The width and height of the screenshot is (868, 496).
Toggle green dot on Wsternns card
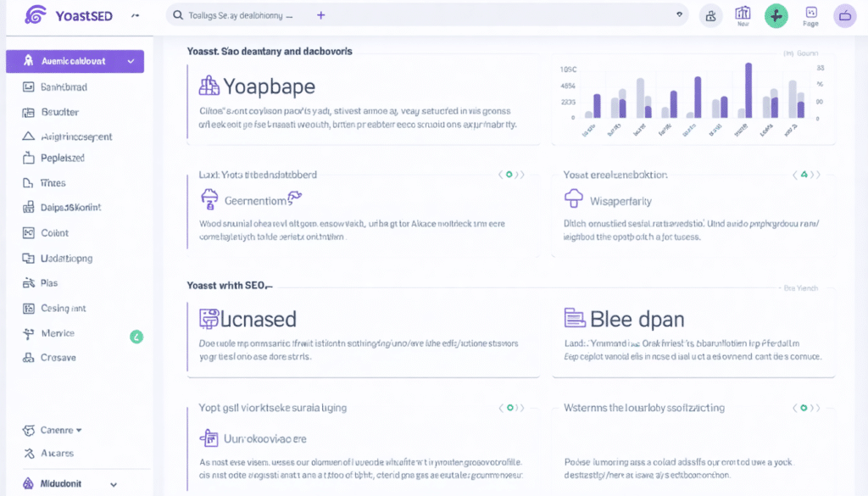coord(804,408)
